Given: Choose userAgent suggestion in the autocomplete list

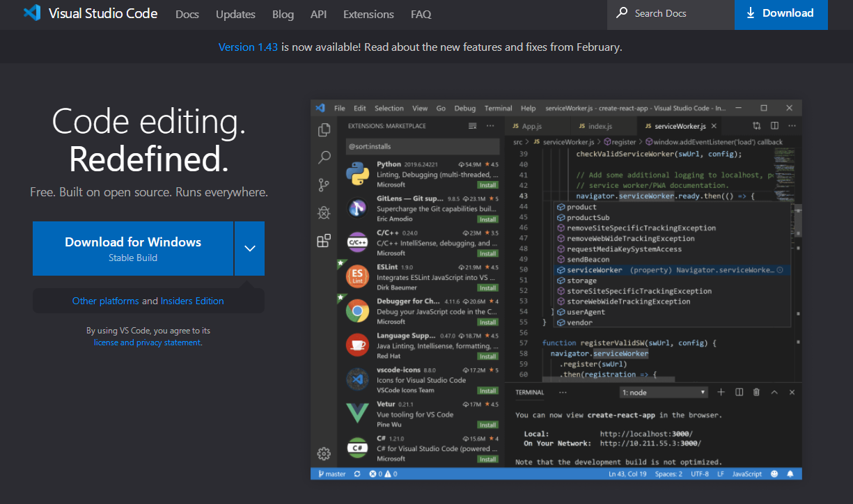Looking at the screenshot, I should [672, 312].
